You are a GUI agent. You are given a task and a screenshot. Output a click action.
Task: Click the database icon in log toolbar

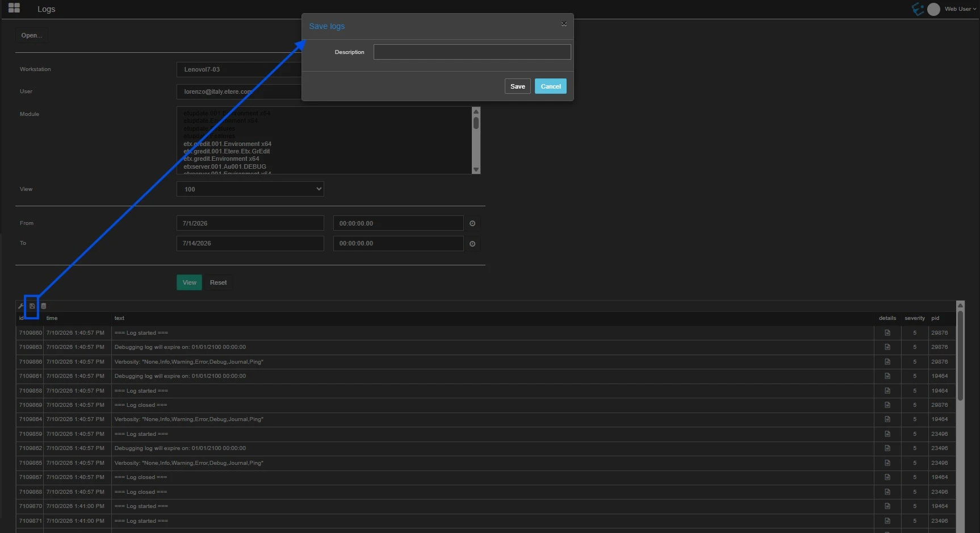point(44,306)
